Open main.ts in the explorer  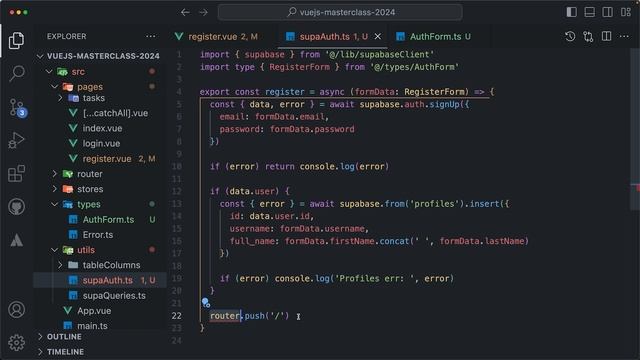(100, 326)
